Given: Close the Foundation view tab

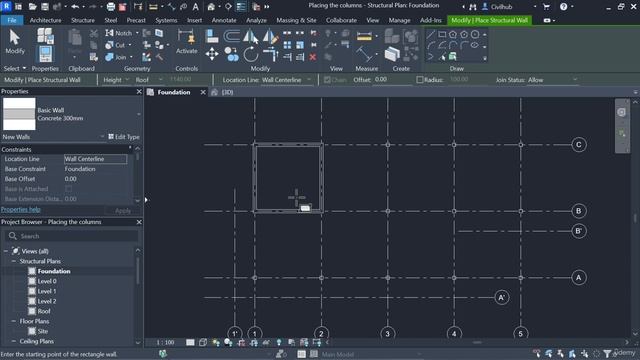Looking at the screenshot, I should click(203, 92).
